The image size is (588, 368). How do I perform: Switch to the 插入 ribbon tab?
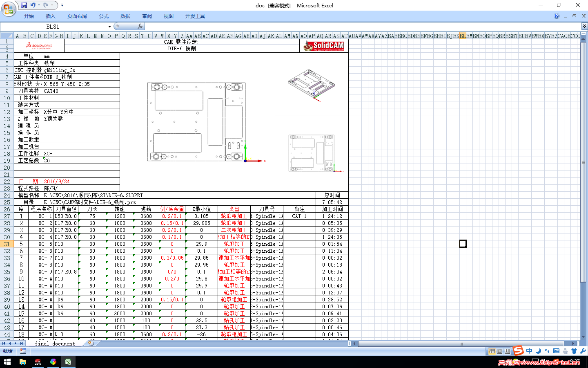(51, 16)
